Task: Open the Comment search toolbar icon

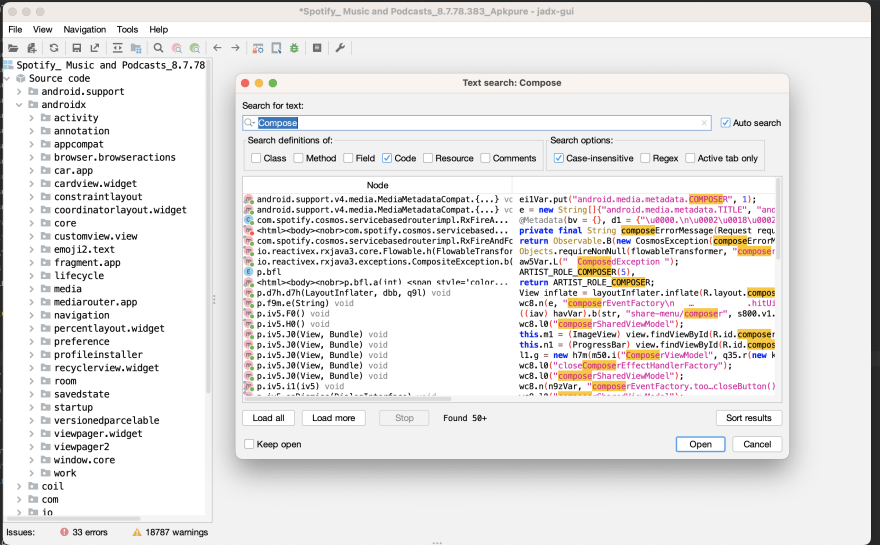Action: [x=195, y=48]
